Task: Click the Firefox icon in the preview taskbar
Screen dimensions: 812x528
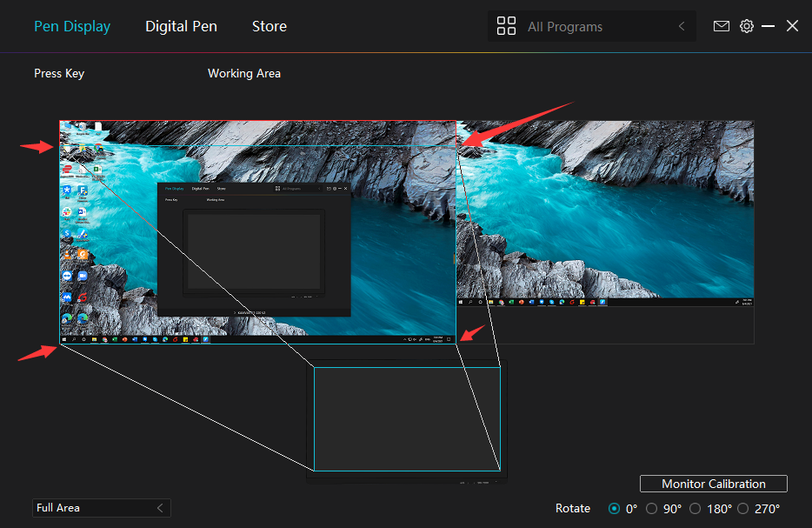Action: (x=124, y=338)
